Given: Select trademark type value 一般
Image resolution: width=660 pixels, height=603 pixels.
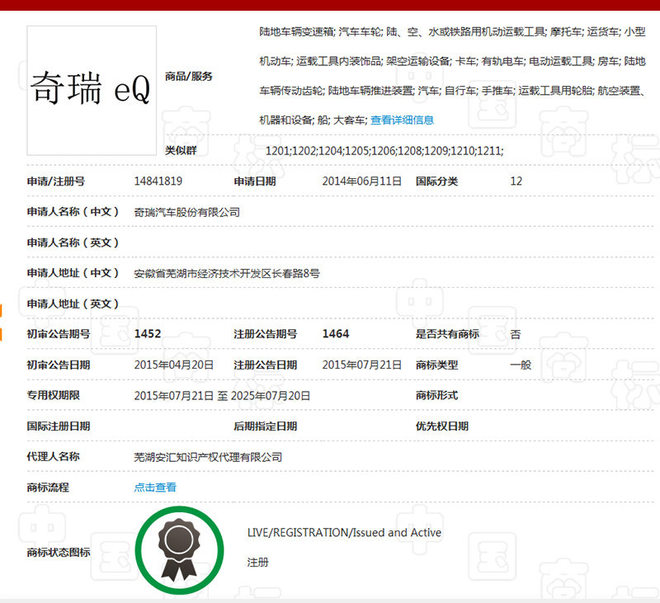Looking at the screenshot, I should pos(521,365).
